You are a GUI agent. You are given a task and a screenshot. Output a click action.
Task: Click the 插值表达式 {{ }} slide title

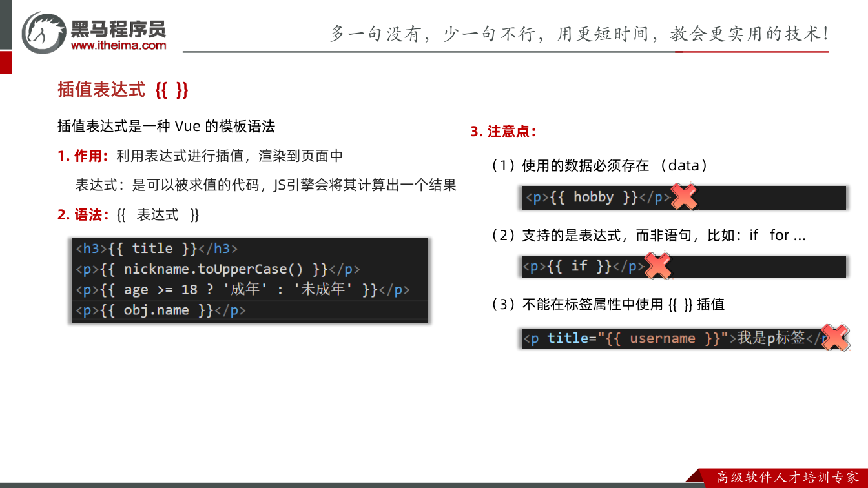[x=123, y=90]
